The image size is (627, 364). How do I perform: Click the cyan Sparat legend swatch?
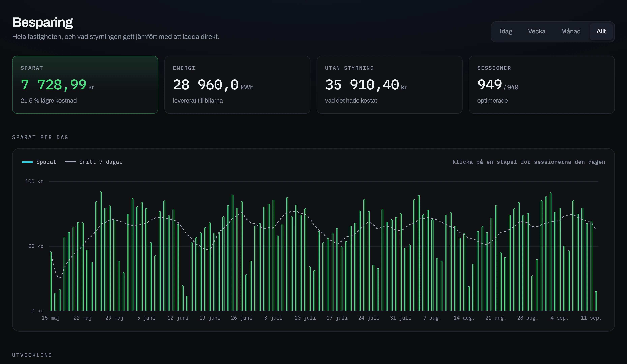tap(27, 162)
